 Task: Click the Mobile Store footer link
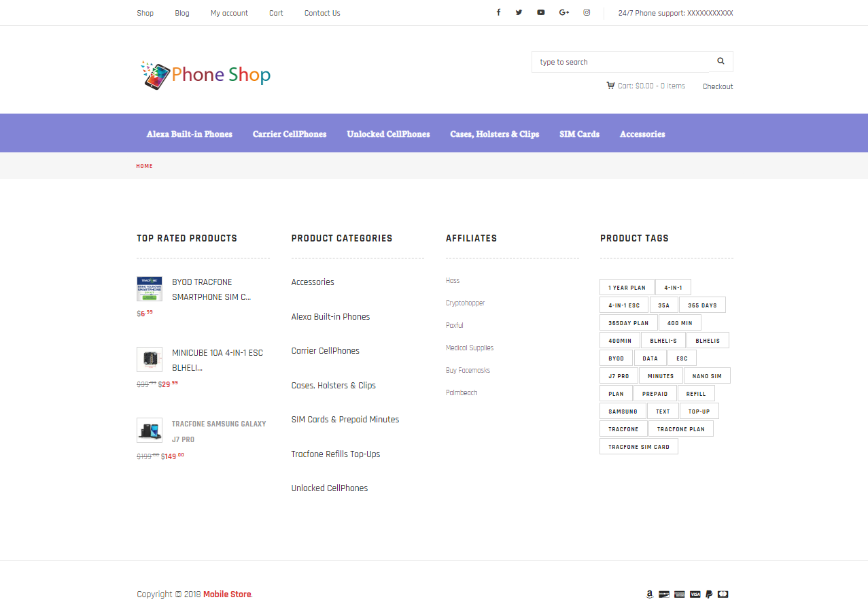pyautogui.click(x=227, y=594)
